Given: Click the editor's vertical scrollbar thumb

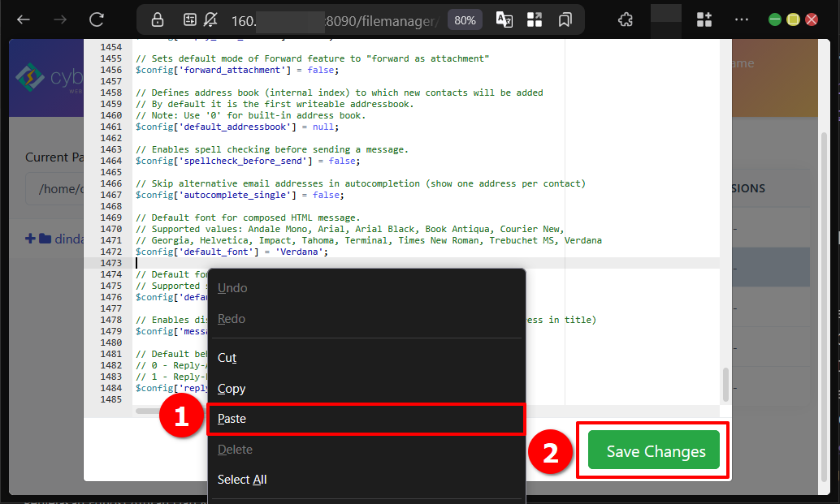Looking at the screenshot, I should pyautogui.click(x=725, y=384).
